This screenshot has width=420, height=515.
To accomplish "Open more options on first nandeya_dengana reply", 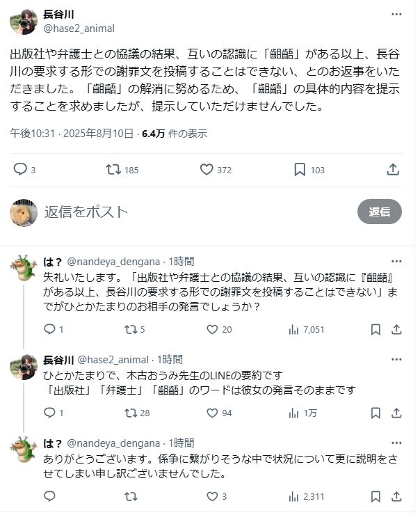I will [396, 262].
